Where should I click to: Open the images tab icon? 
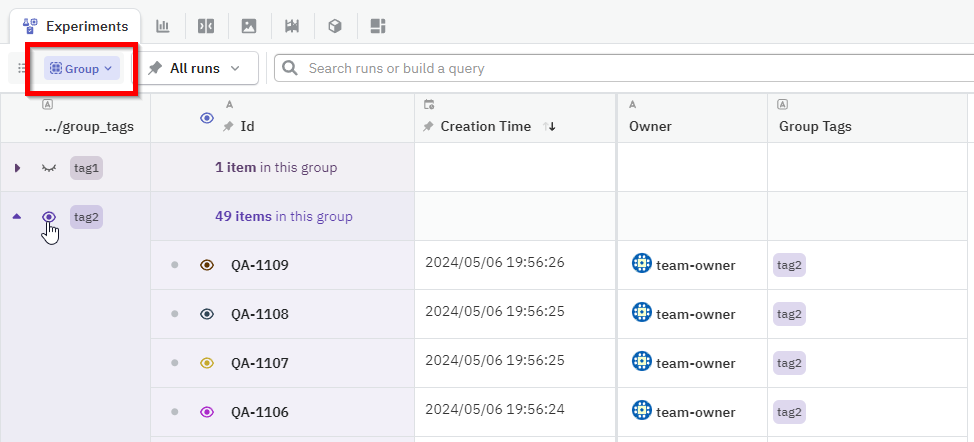pos(249,26)
